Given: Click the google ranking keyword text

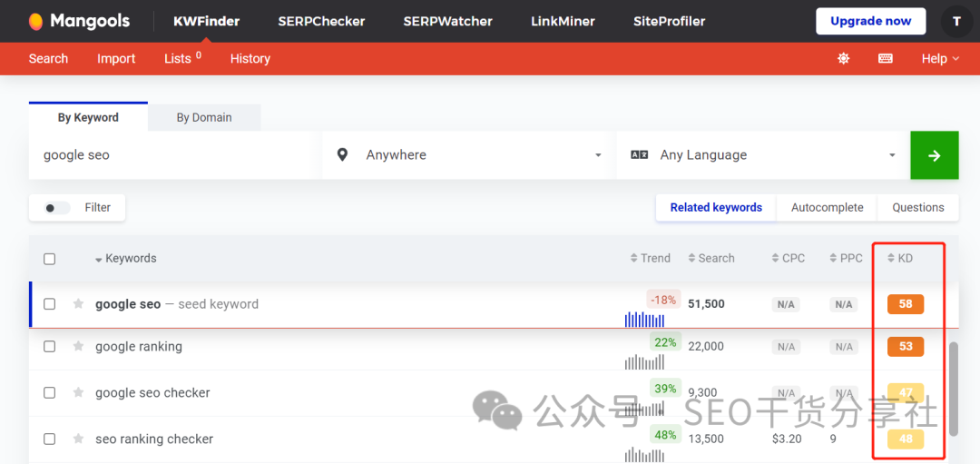Looking at the screenshot, I should point(139,347).
